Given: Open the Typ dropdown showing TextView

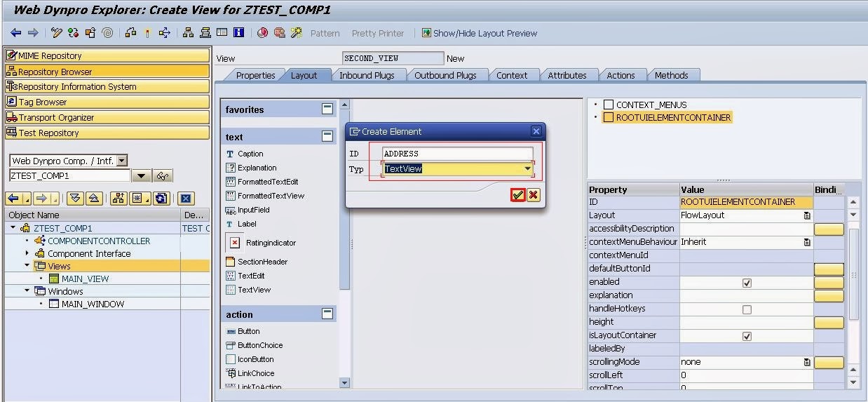Looking at the screenshot, I should click(x=527, y=169).
